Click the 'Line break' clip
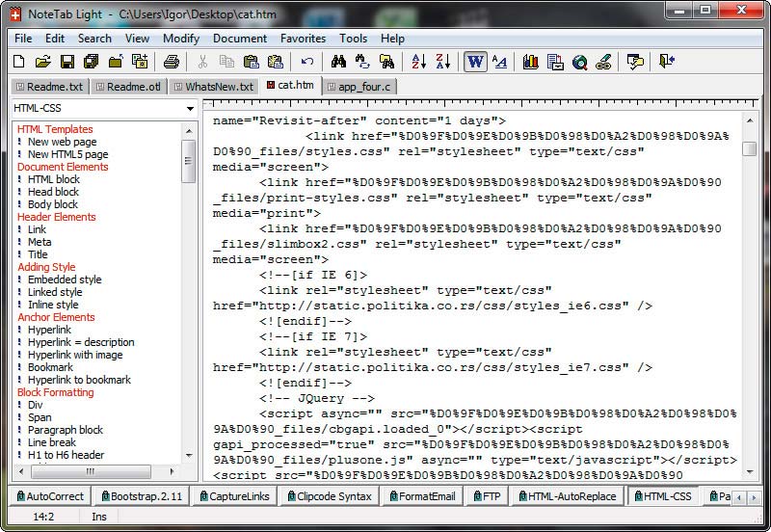 pos(52,442)
